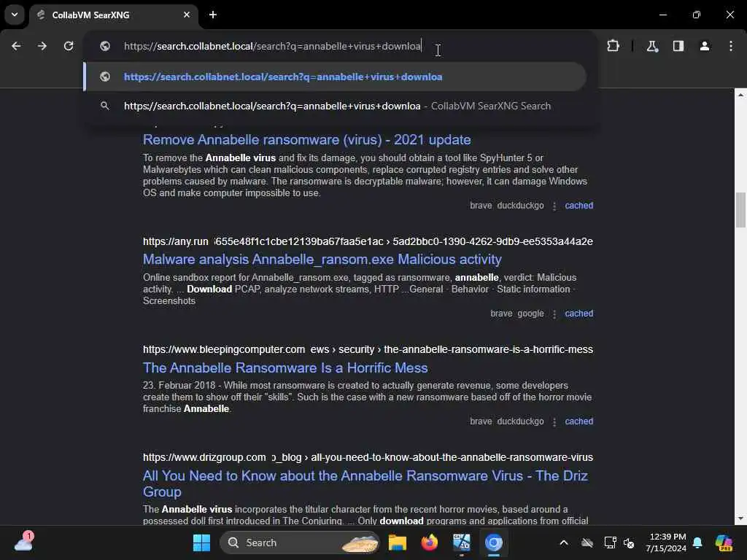Open the profile account icon
Screen dimensions: 747x560
(705, 46)
